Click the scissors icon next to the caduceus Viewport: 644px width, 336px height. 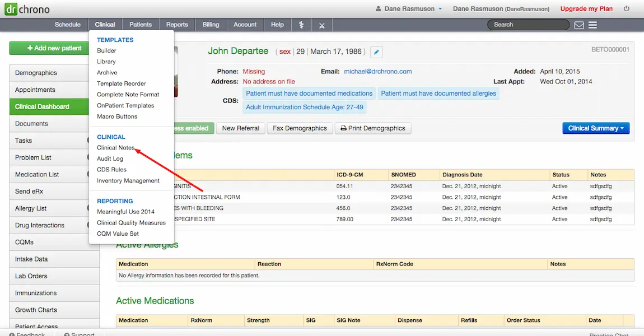pyautogui.click(x=321, y=25)
